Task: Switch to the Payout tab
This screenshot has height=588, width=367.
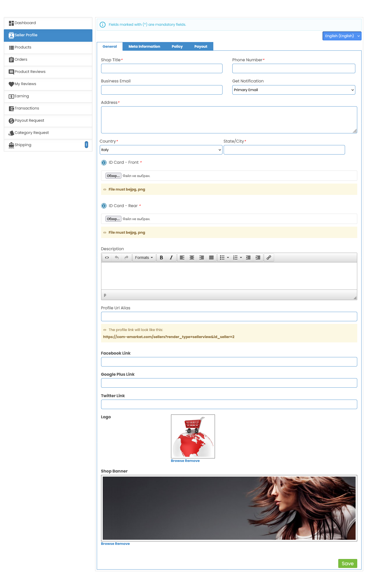Action: click(201, 47)
